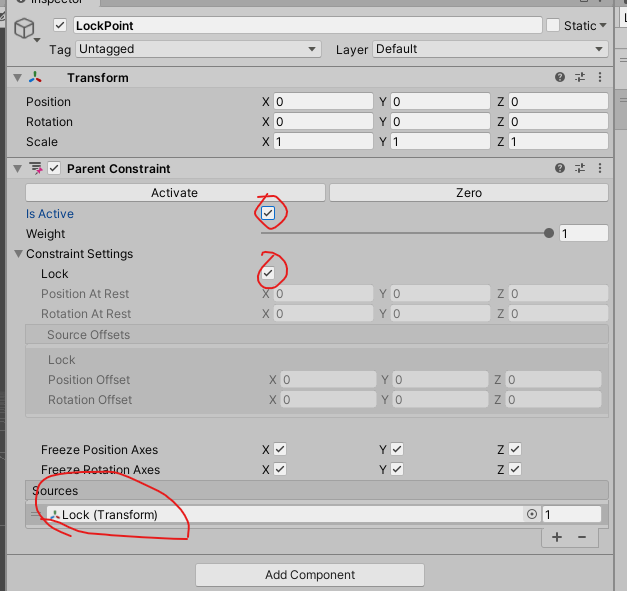Toggle Freeze Rotation Axes Z
627x591 pixels.
(x=515, y=469)
